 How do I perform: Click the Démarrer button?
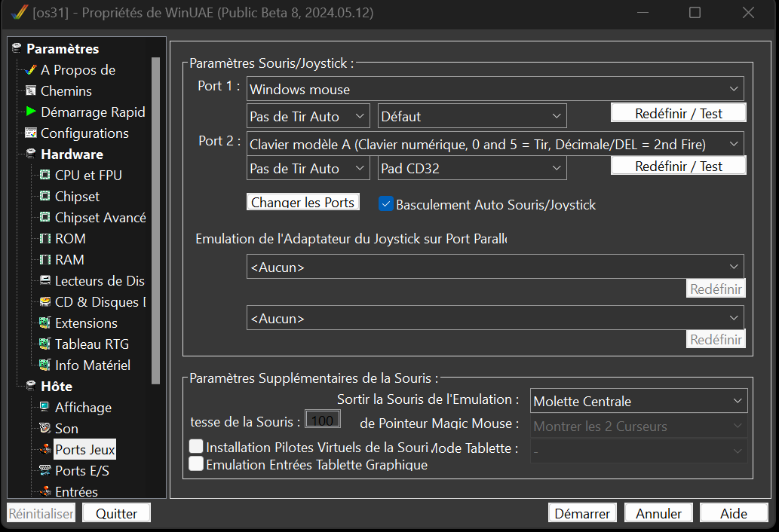pos(582,513)
